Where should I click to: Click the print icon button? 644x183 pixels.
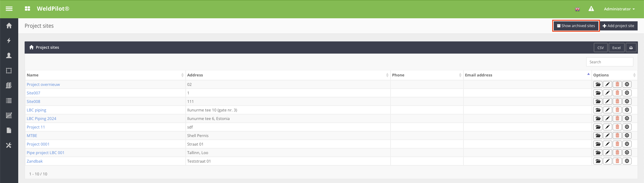pyautogui.click(x=631, y=48)
